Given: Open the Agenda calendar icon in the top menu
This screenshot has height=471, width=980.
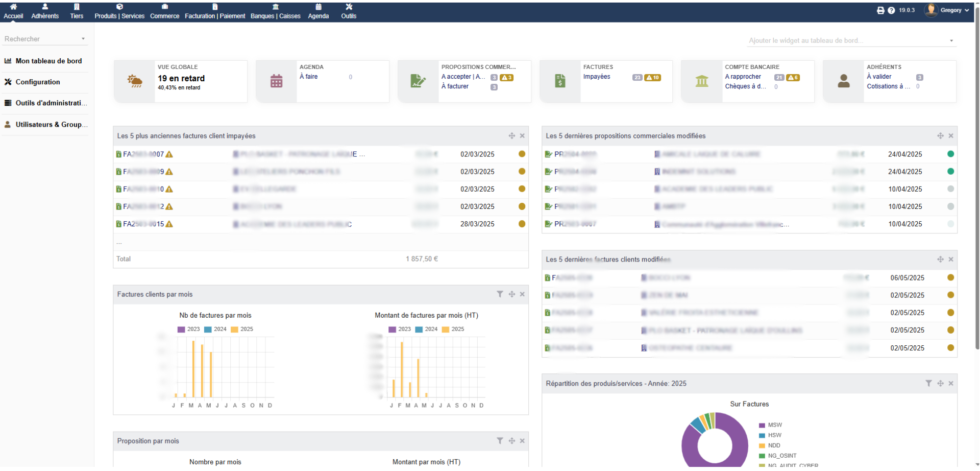Looking at the screenshot, I should 318,7.
